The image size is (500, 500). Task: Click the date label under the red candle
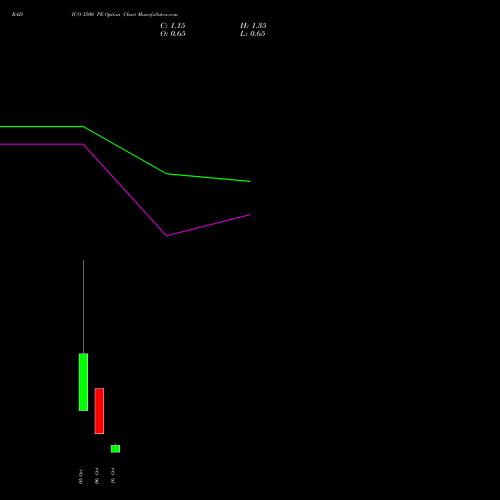pos(97,476)
